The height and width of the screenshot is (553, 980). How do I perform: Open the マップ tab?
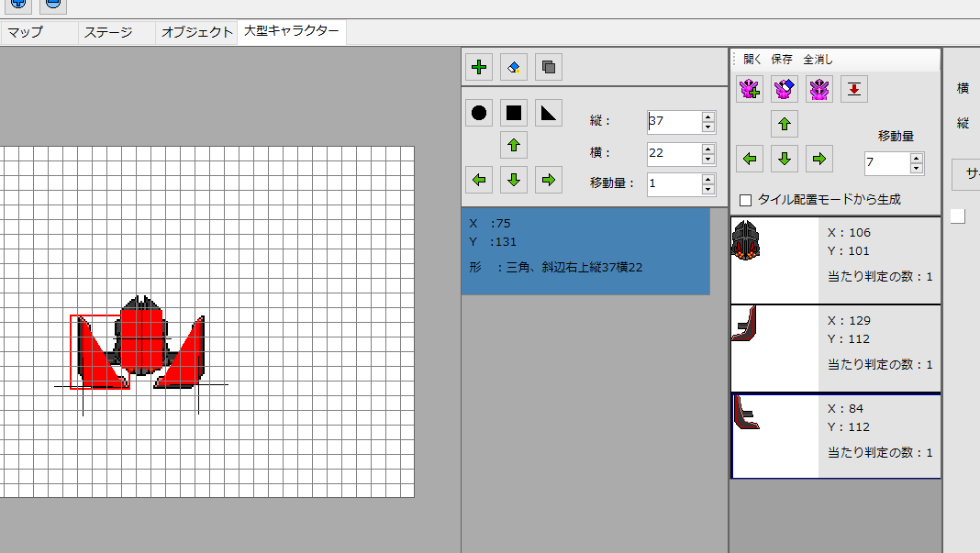tap(39, 32)
